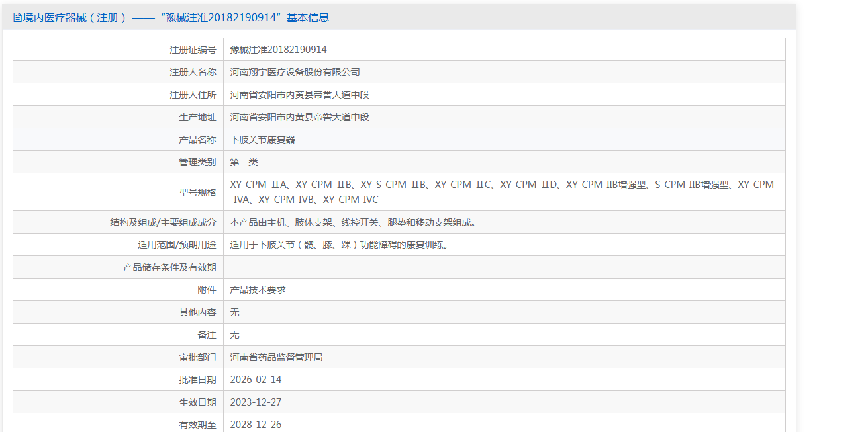Select the address value in the 生产地址 row
The height and width of the screenshot is (432, 868).
point(299,117)
